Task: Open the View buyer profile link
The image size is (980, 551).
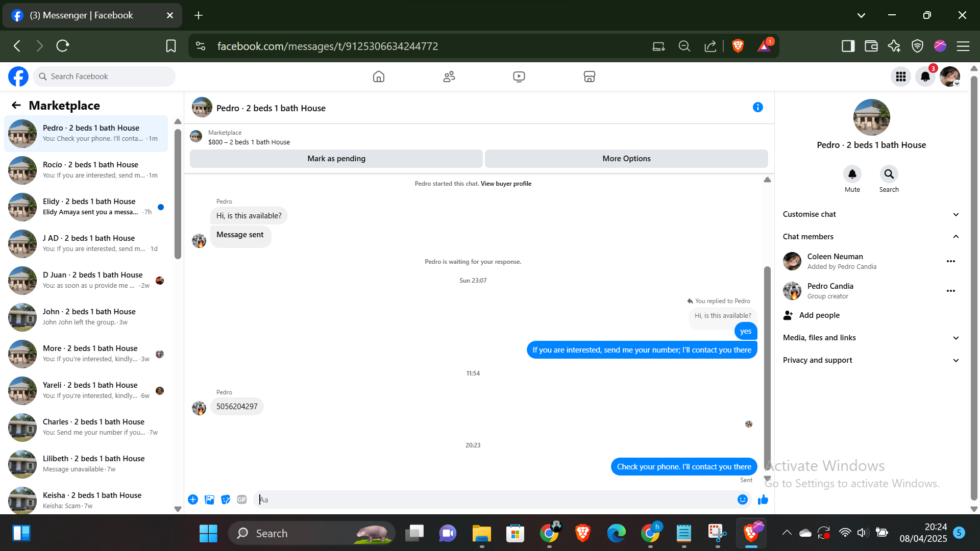Action: click(x=505, y=184)
